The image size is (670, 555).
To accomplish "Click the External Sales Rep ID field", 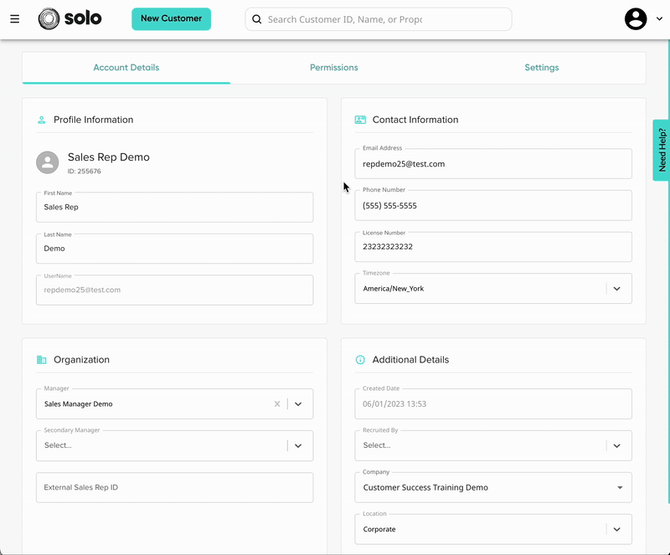I will click(x=174, y=488).
